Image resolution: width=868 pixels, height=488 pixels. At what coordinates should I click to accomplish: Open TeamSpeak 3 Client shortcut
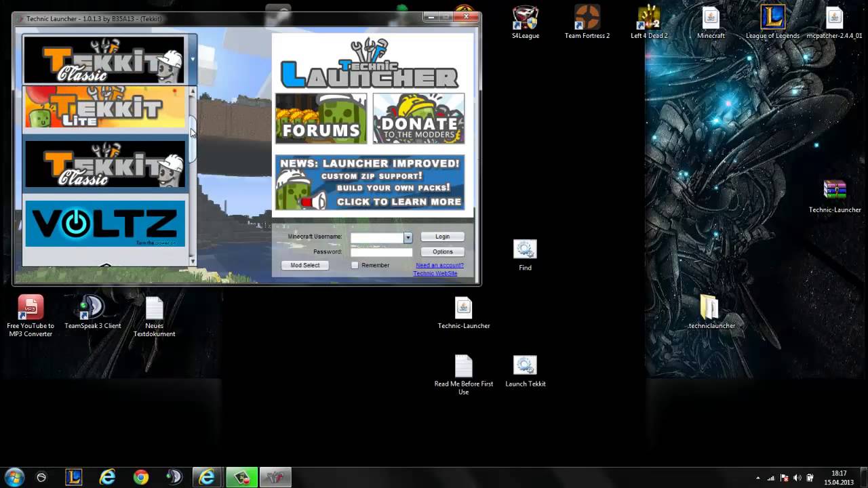click(92, 312)
